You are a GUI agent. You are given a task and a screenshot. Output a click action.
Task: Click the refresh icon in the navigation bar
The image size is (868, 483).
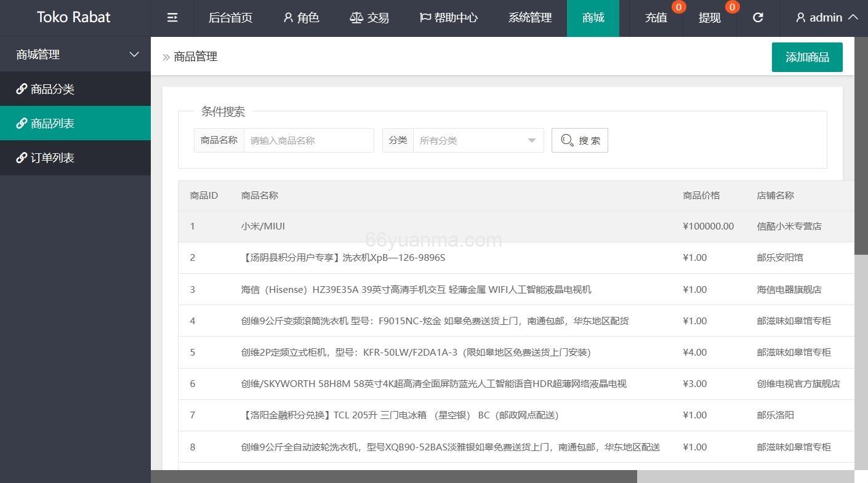pyautogui.click(x=757, y=18)
